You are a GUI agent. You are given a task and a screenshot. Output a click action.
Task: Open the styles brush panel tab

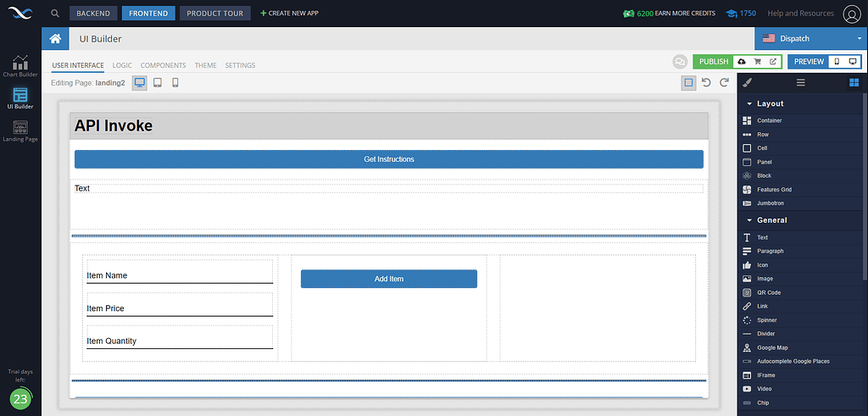(747, 82)
